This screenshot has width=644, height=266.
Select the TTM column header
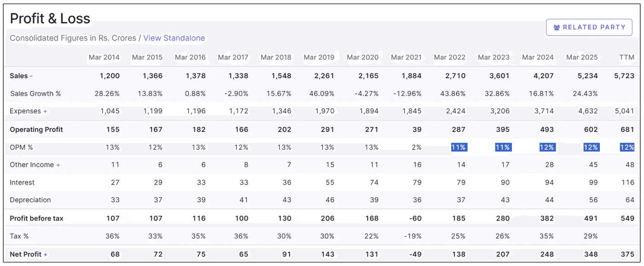[x=627, y=57]
